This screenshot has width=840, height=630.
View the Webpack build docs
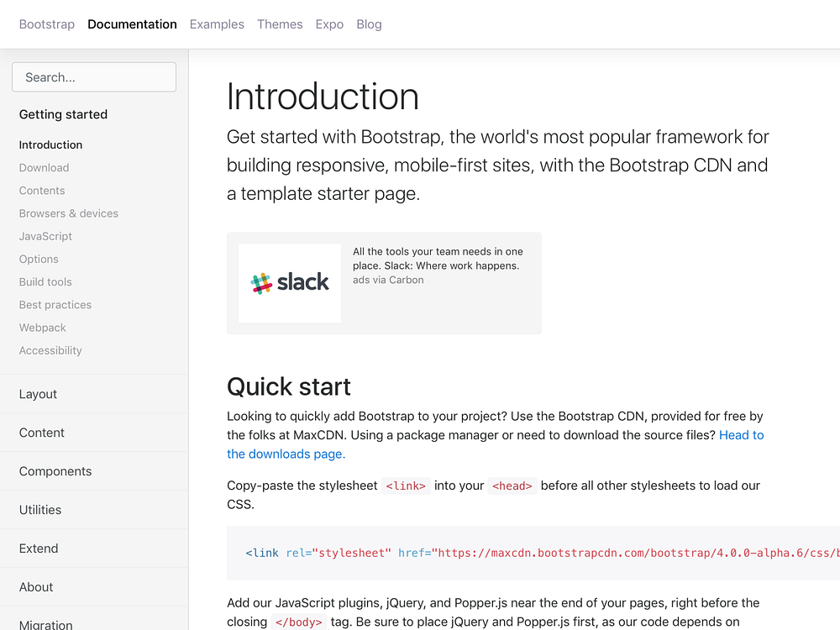[x=42, y=328]
